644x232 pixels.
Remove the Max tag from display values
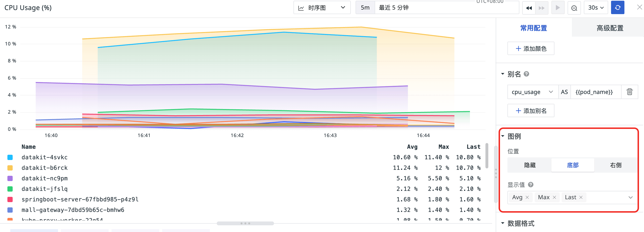(x=554, y=197)
